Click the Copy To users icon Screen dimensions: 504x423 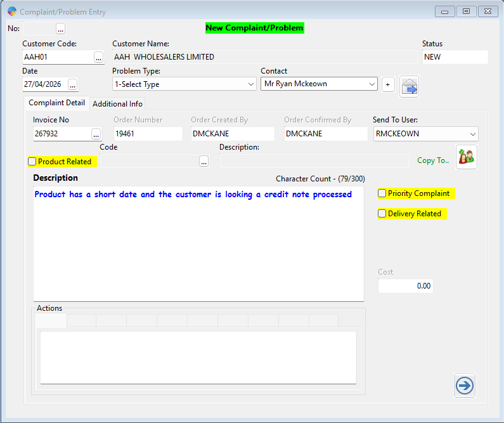[x=466, y=157]
